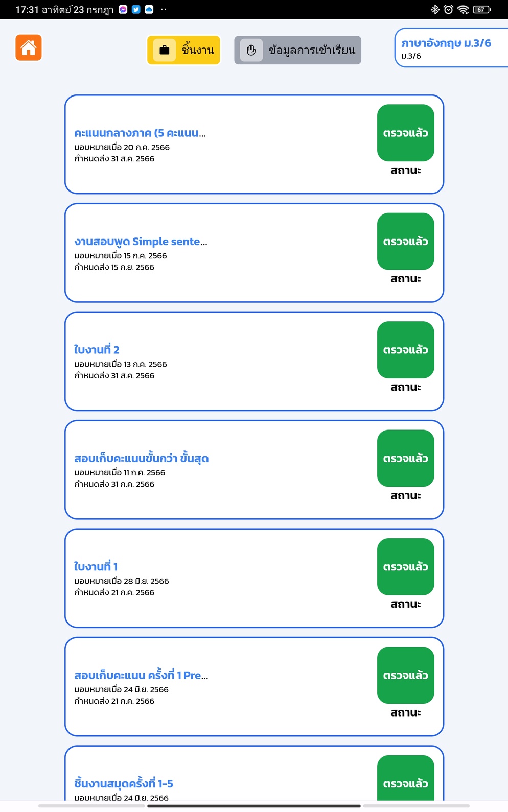Tap the bottom navigation gesture bar
Image resolution: width=508 pixels, height=812 pixels.
(254, 806)
